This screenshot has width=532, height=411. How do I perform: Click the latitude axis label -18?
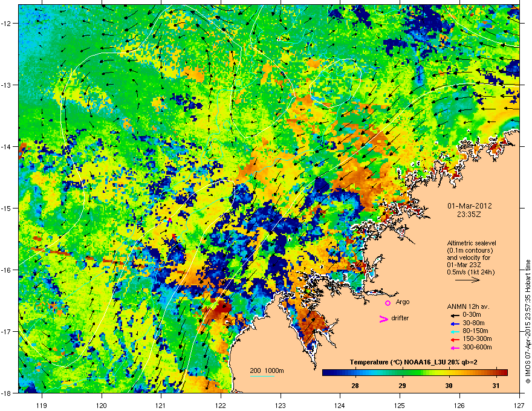point(7,393)
